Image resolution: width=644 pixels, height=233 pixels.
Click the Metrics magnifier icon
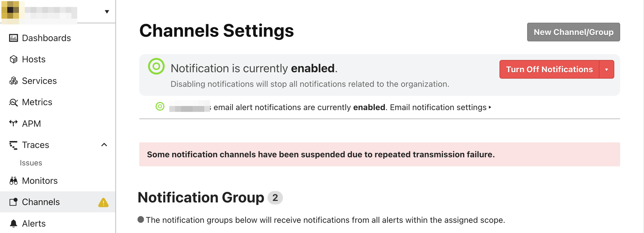[x=14, y=102]
